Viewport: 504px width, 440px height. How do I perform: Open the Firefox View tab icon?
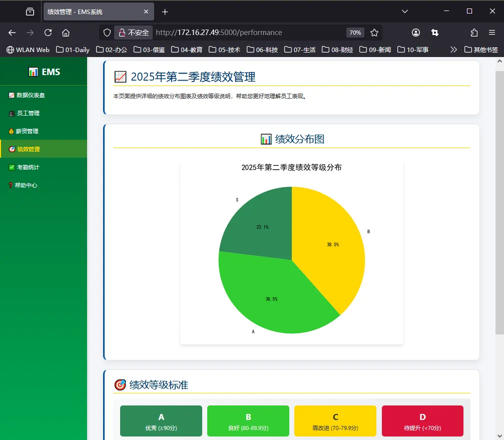(30, 12)
